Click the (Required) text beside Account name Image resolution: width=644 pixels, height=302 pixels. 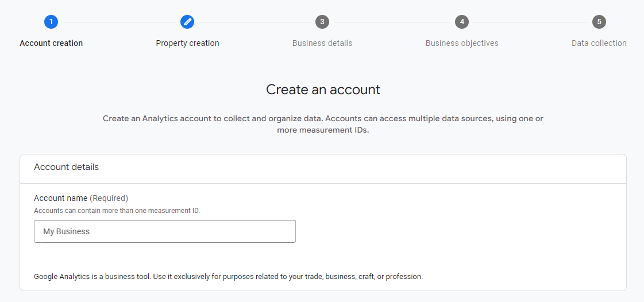109,198
